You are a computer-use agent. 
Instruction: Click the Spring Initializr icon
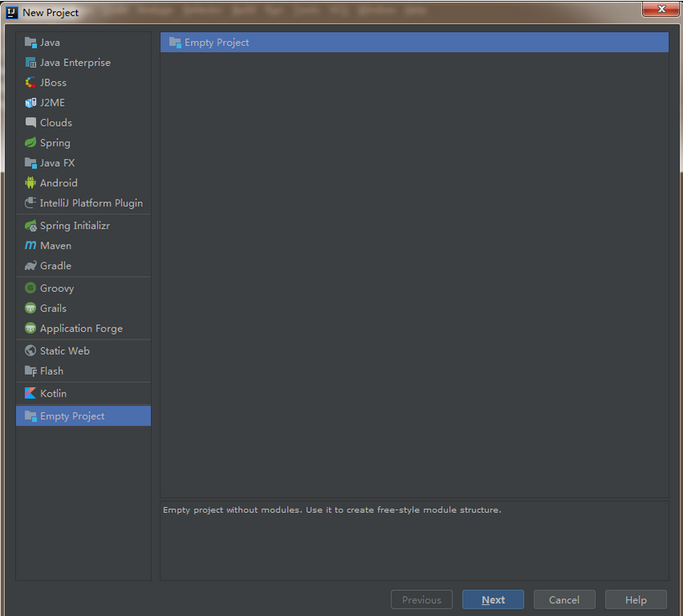pos(30,225)
